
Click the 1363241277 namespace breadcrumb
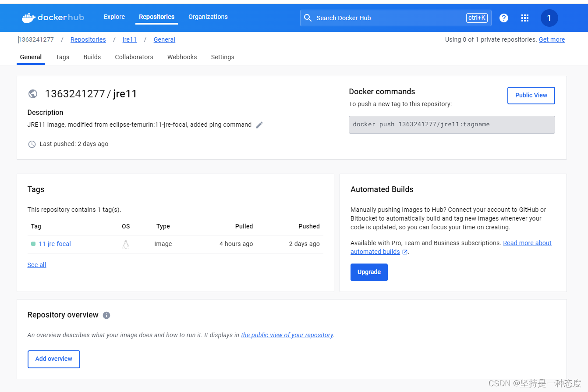click(x=36, y=39)
